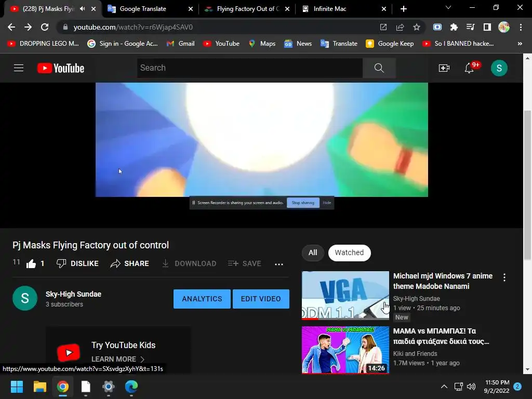Open the Windows Start menu

coord(17,387)
